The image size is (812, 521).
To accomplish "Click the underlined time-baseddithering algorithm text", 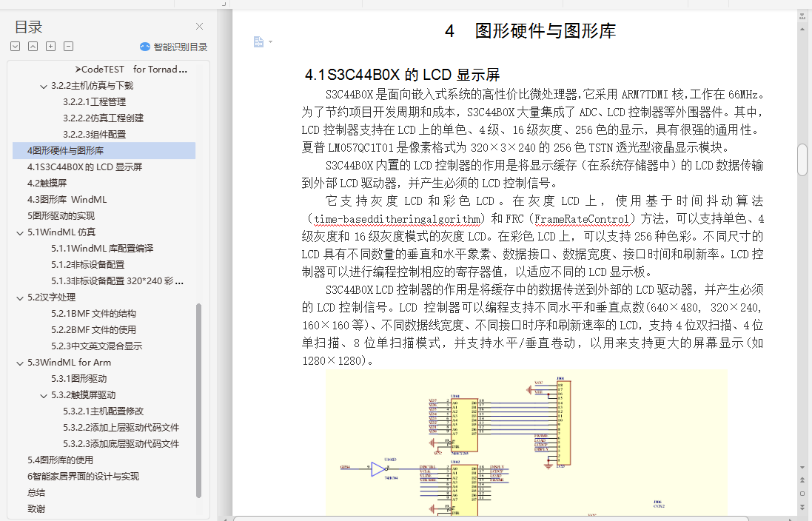I will point(397,220).
